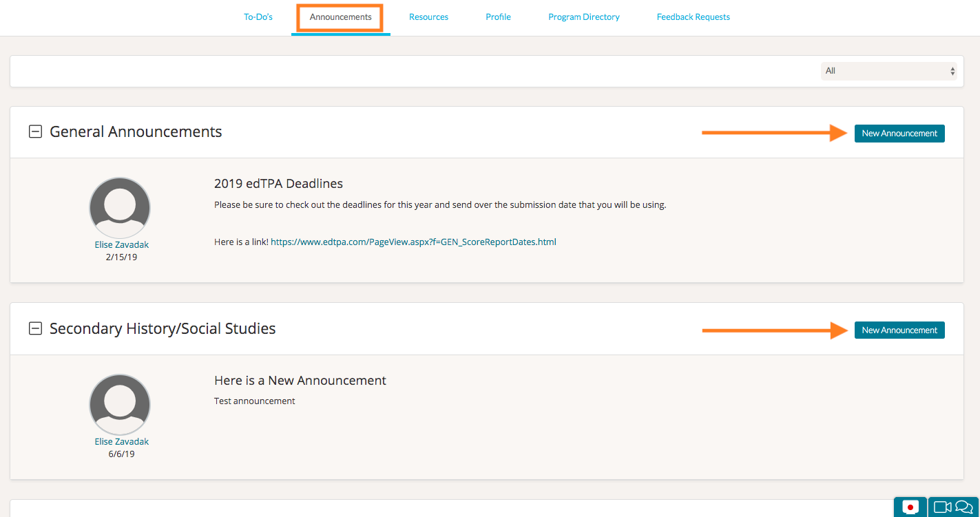
Task: Open the edTPA score report dates link
Action: [x=413, y=242]
